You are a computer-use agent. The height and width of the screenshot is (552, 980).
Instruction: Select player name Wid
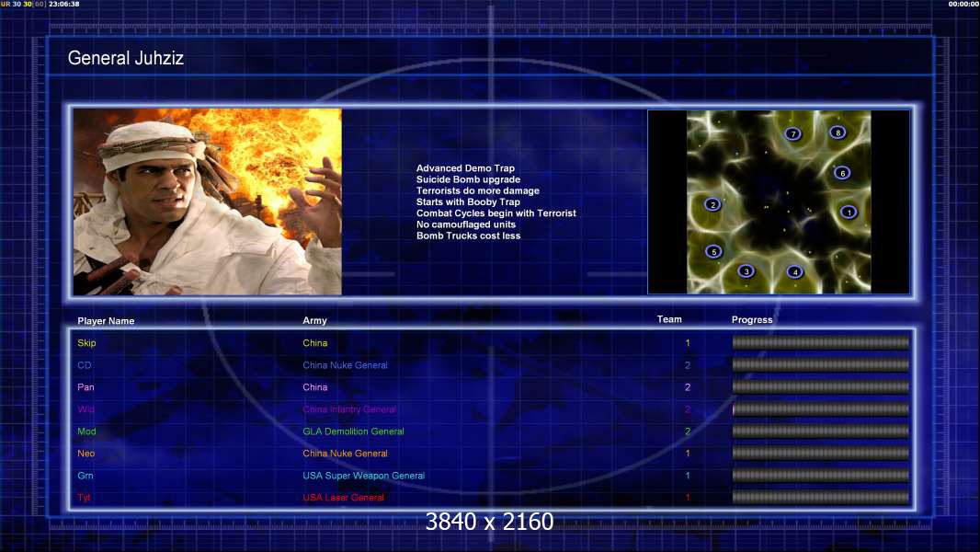coord(85,409)
